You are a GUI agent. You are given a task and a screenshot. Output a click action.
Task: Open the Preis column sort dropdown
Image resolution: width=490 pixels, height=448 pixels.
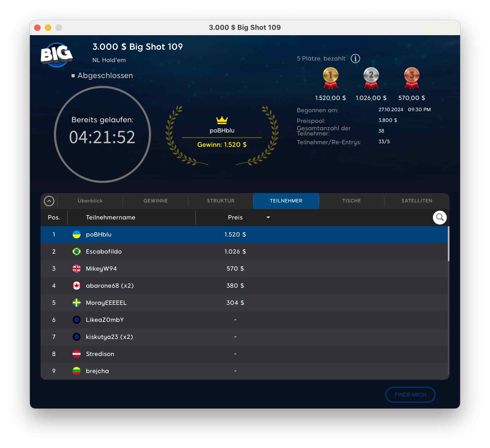pos(268,217)
